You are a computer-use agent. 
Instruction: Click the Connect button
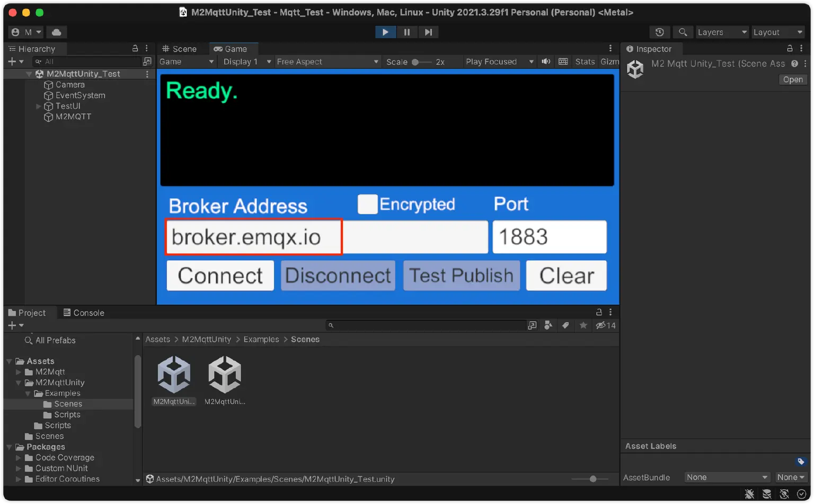click(x=220, y=276)
